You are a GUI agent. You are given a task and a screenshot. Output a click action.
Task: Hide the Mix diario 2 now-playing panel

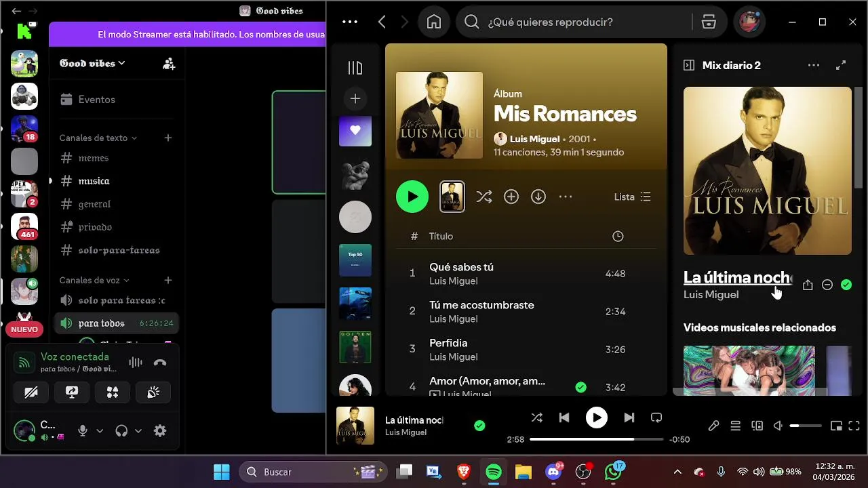coord(689,66)
